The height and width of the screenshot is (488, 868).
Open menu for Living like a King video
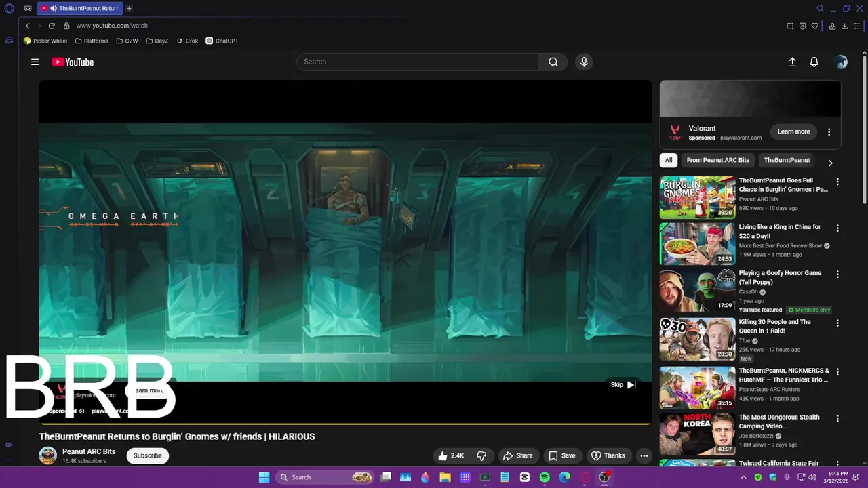pos(837,228)
